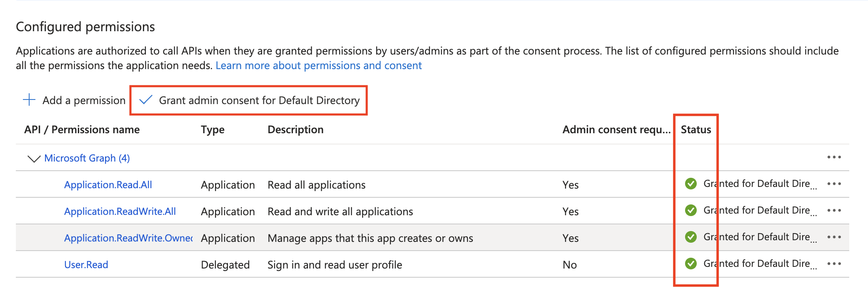Click the API / Permissions name column header
This screenshot has width=868, height=296.
tap(82, 129)
